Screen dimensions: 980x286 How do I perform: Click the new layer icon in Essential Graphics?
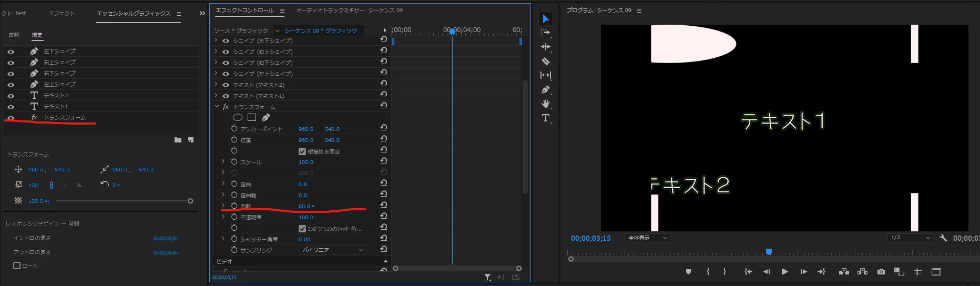tap(190, 140)
